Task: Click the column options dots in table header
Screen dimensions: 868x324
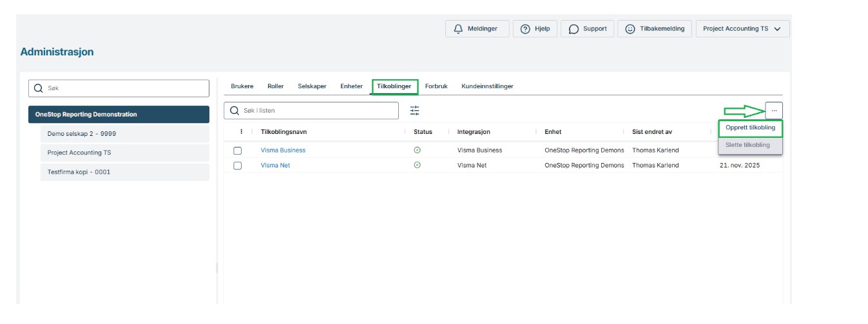Action: pos(241,132)
